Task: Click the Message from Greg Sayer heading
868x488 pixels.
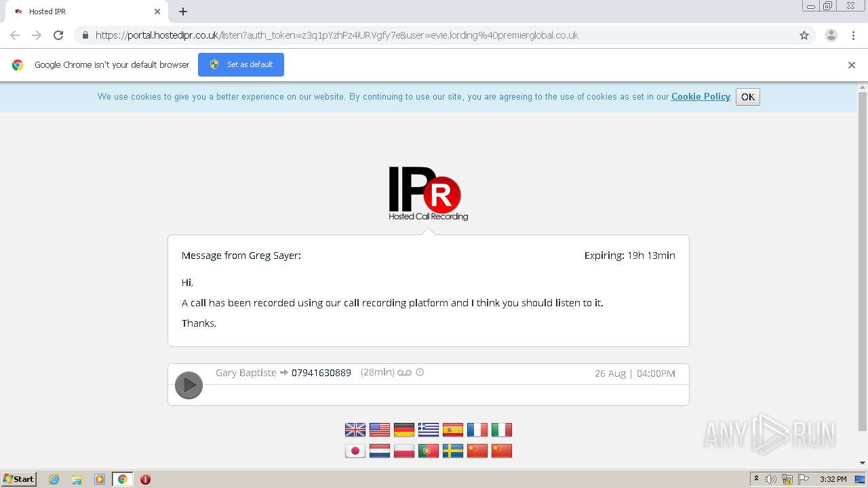Action: click(x=241, y=256)
